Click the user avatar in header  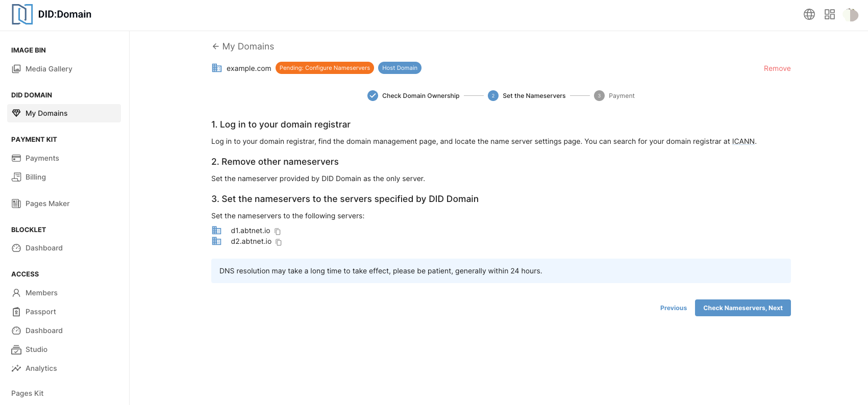[x=851, y=15]
